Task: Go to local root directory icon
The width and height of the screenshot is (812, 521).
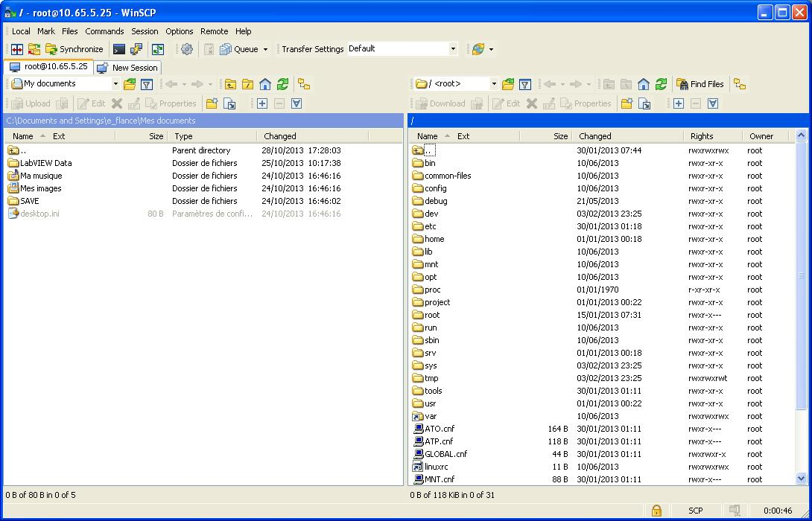Action: pyautogui.click(x=248, y=84)
